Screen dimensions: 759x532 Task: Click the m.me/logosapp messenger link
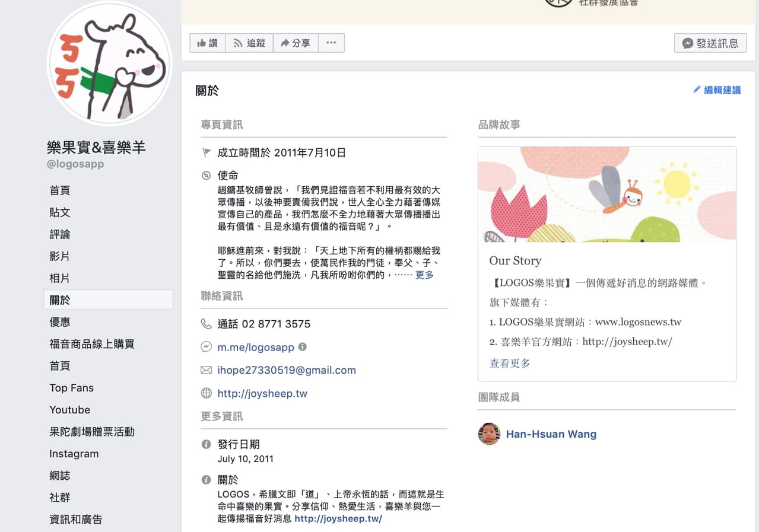pos(256,347)
